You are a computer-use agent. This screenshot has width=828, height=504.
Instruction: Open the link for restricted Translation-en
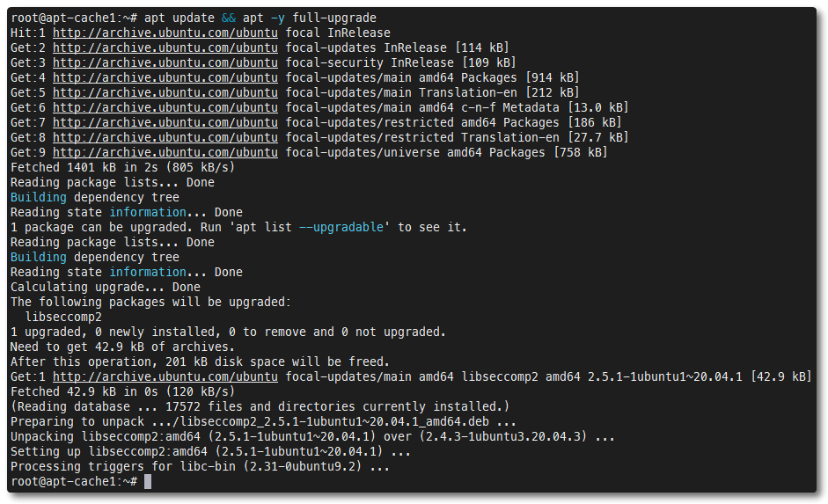(x=165, y=137)
